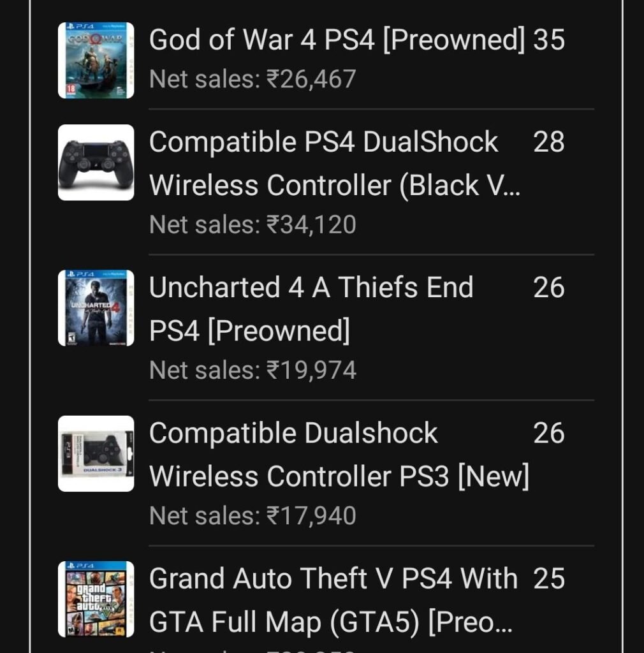Screen dimensions: 644x653
Task: Open the Grand Theft Auto V cover thumbnail
Action: click(x=96, y=599)
